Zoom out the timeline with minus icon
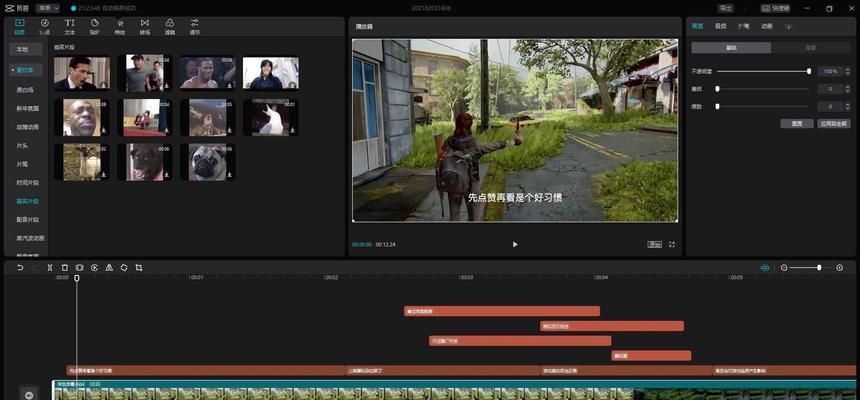 pyautogui.click(x=784, y=267)
